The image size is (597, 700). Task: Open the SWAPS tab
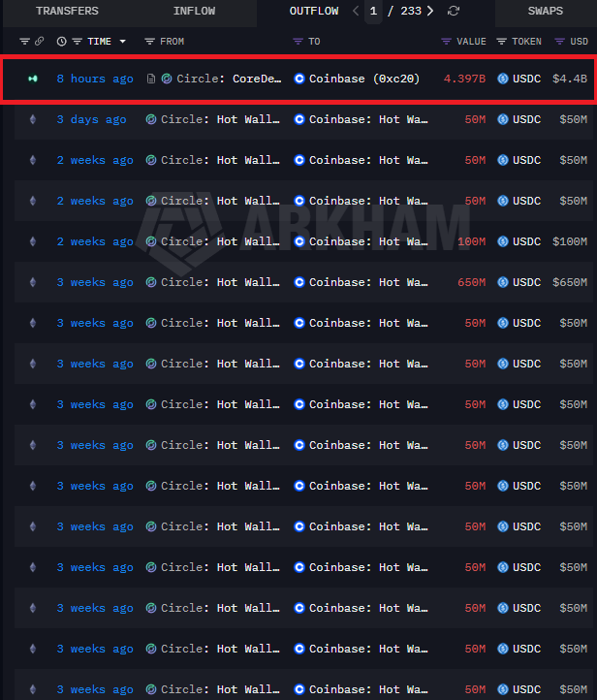pos(546,12)
